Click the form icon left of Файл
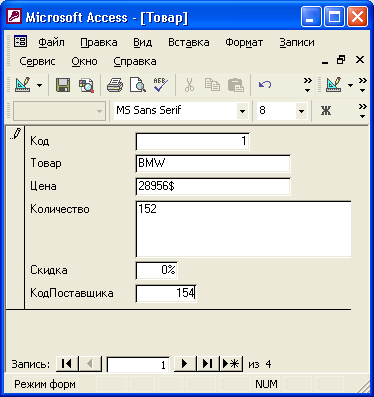The image size is (374, 397). [20, 42]
